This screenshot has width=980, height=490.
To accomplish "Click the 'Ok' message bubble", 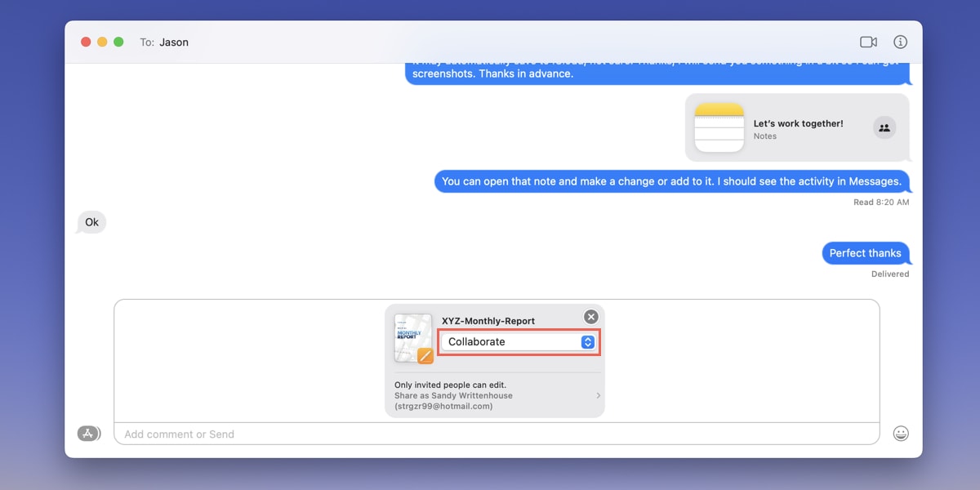I will pos(91,221).
